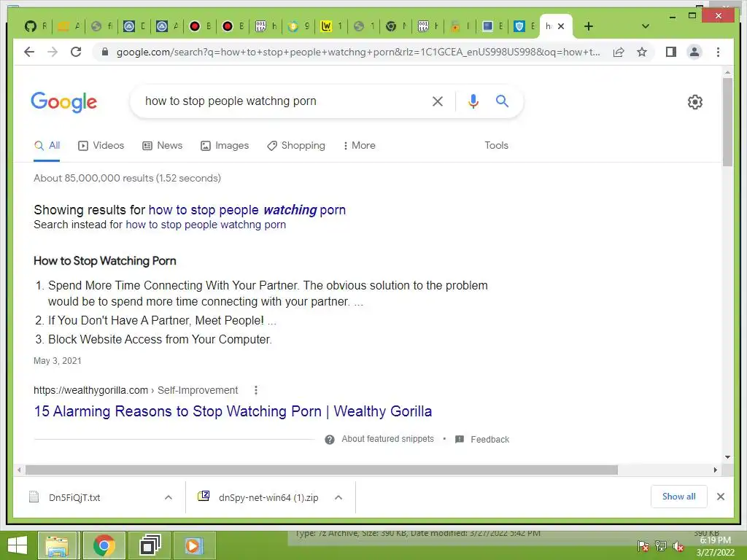Click the horizontal scrollbar thumb

point(322,470)
